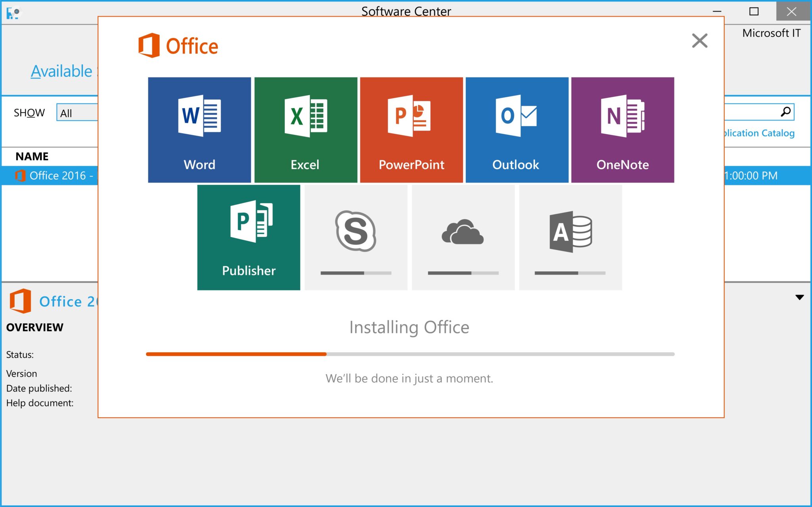812x507 pixels.
Task: Click the Word tile
Action: point(199,130)
